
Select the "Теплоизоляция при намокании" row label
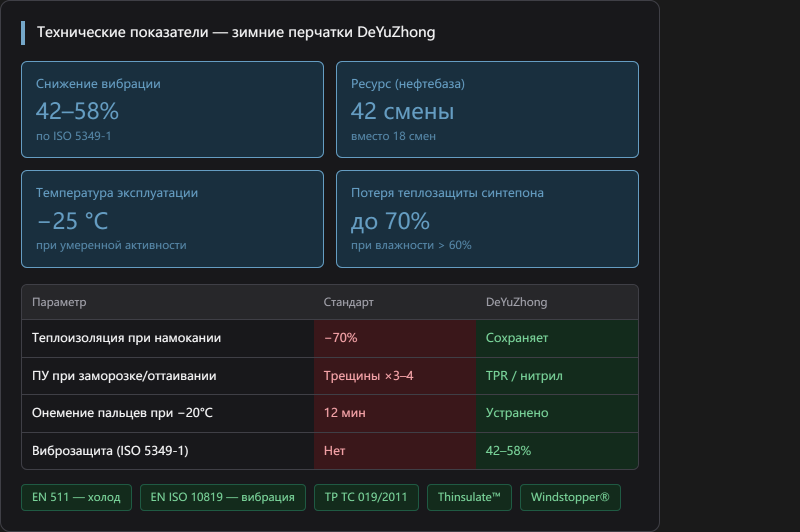126,338
